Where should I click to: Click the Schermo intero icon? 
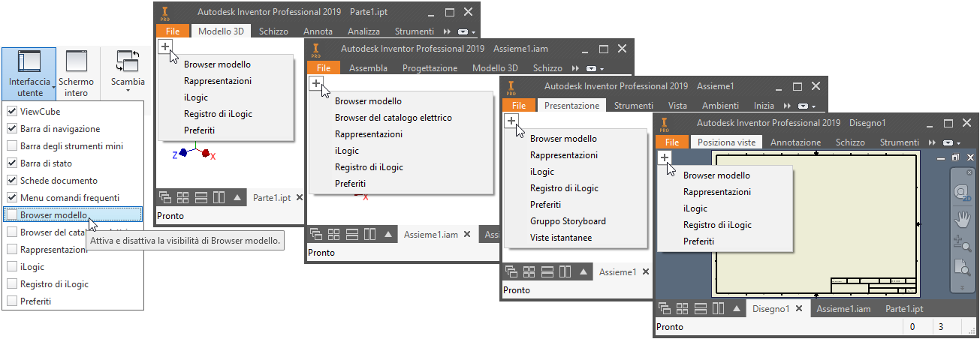click(x=76, y=61)
